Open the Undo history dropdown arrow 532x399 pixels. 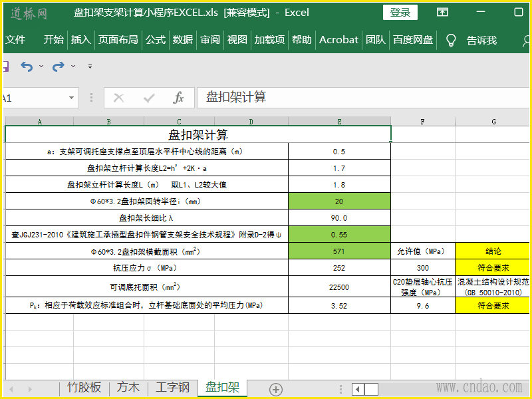tap(41, 66)
